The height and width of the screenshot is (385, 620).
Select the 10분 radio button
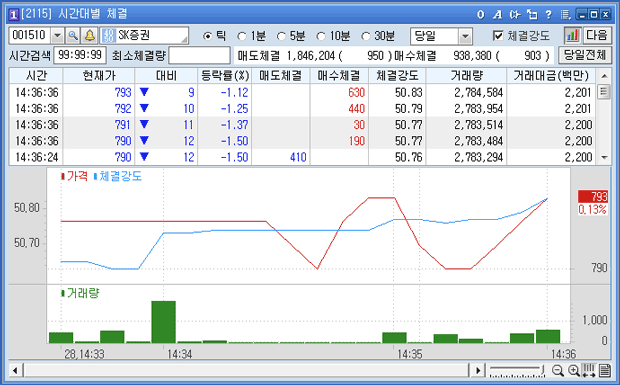tap(321, 36)
